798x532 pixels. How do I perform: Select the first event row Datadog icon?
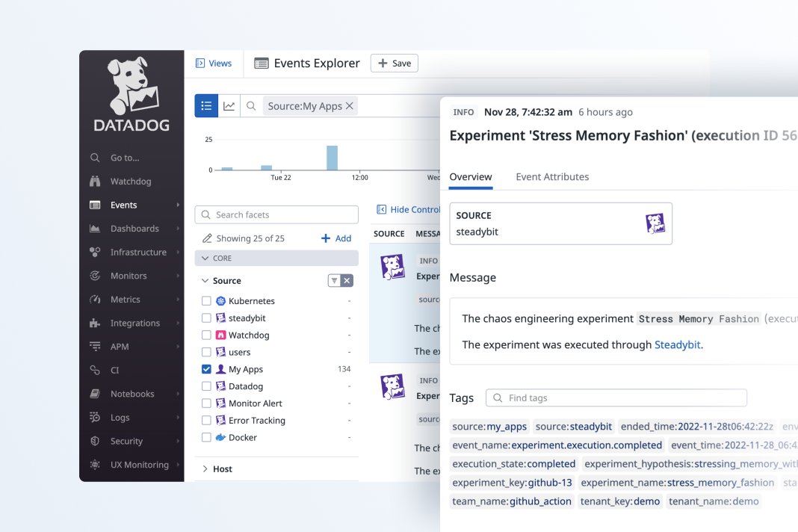click(393, 267)
